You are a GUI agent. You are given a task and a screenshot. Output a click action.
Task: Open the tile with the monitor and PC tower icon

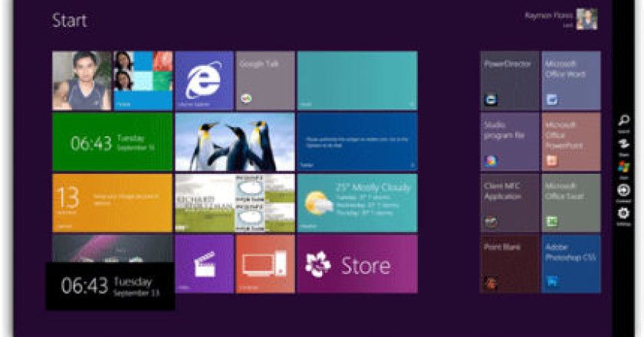[265, 264]
